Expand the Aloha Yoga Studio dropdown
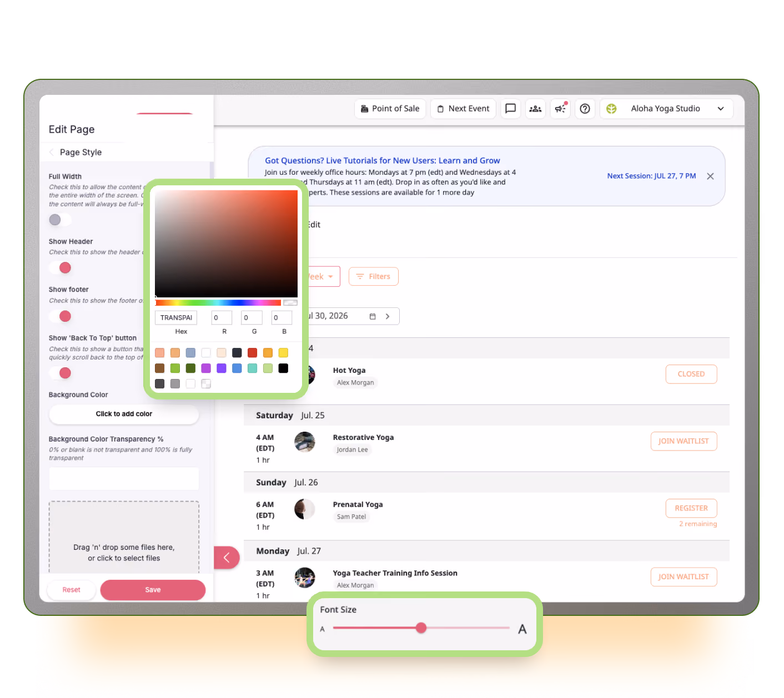Screen dimensions: 784x698 721,109
